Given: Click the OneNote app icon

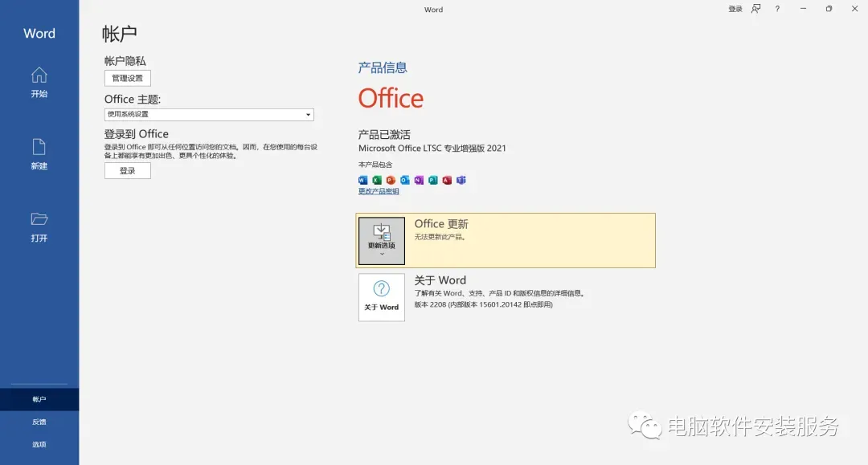Looking at the screenshot, I should click(419, 180).
